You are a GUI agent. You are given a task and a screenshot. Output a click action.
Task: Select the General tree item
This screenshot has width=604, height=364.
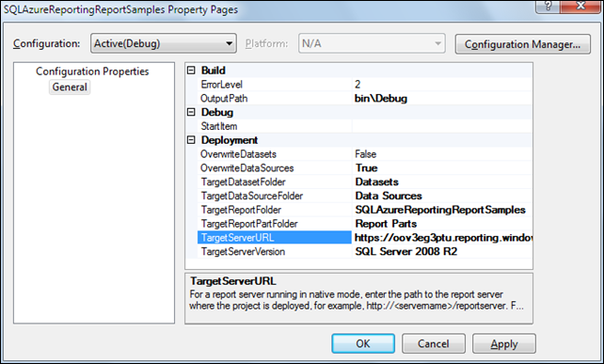click(70, 87)
